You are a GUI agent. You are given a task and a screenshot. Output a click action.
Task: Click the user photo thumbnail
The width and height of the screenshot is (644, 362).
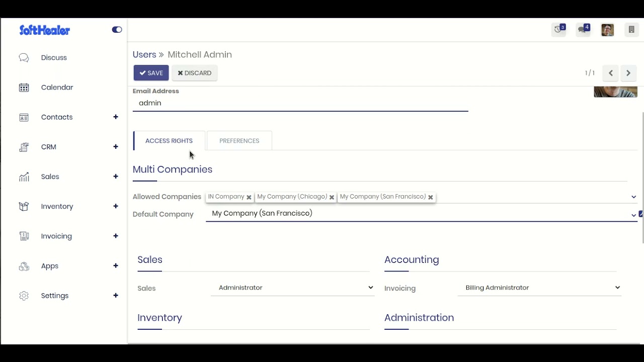click(615, 92)
